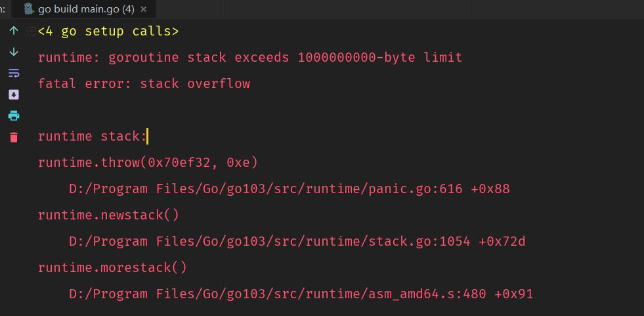
Task: Click the runtime.throw(0x70ef32, 0xe) line
Action: point(148,163)
